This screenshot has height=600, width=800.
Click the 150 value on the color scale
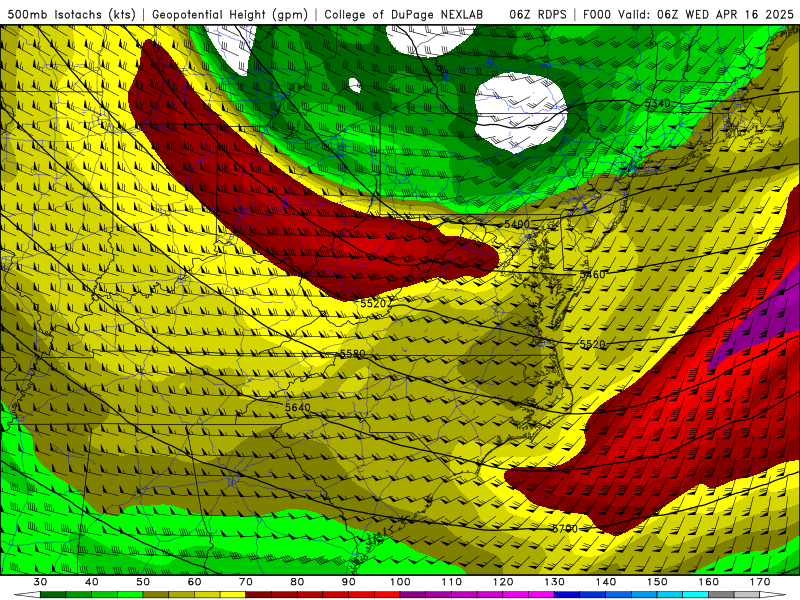(x=657, y=582)
